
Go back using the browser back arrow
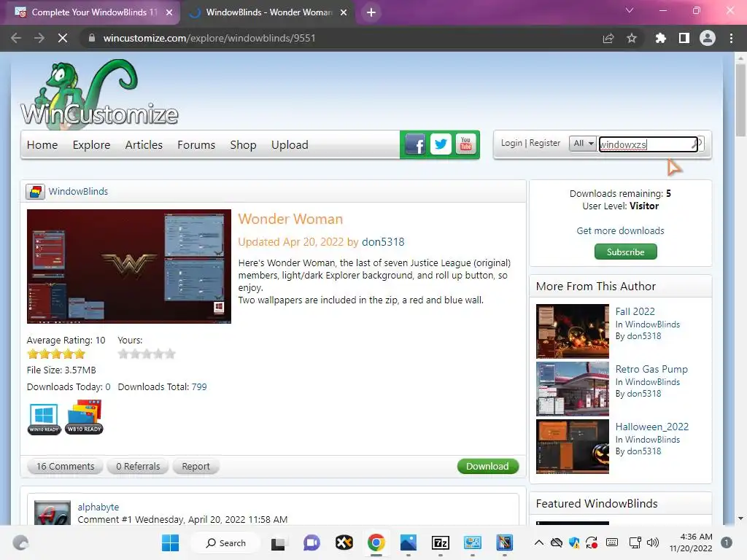pos(16,38)
